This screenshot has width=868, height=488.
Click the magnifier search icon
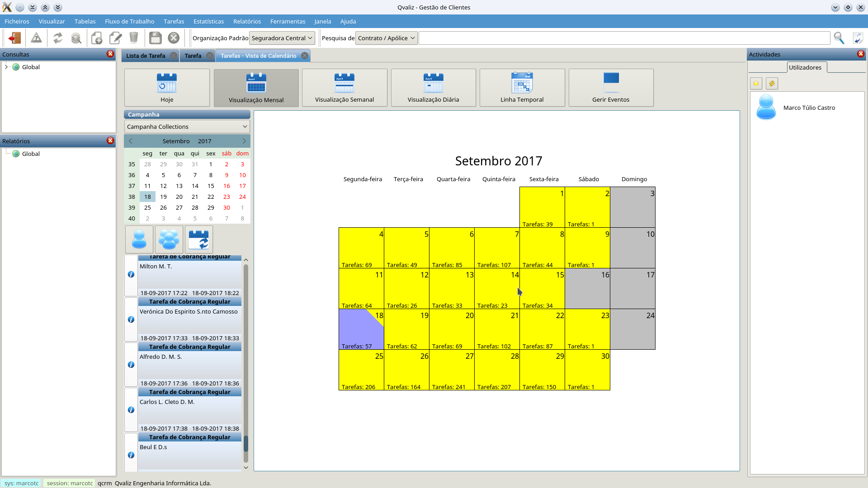pos(839,38)
